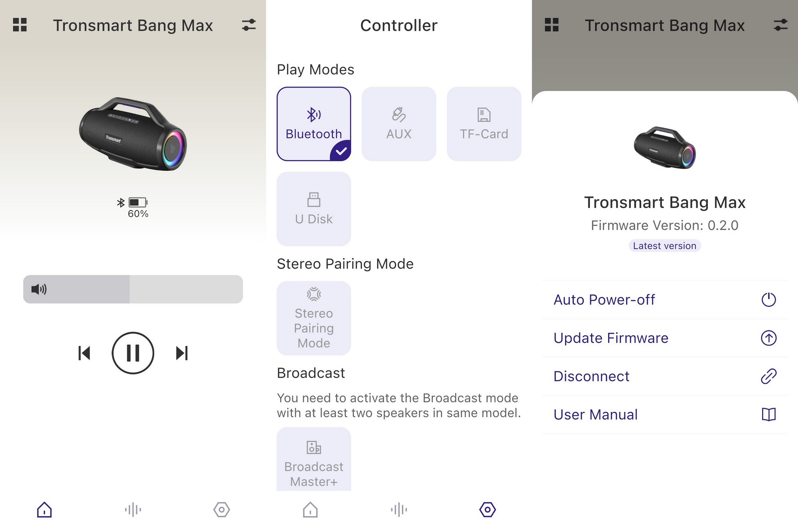Adjust the speaker volume slider
798x532 pixels.
coord(133,290)
